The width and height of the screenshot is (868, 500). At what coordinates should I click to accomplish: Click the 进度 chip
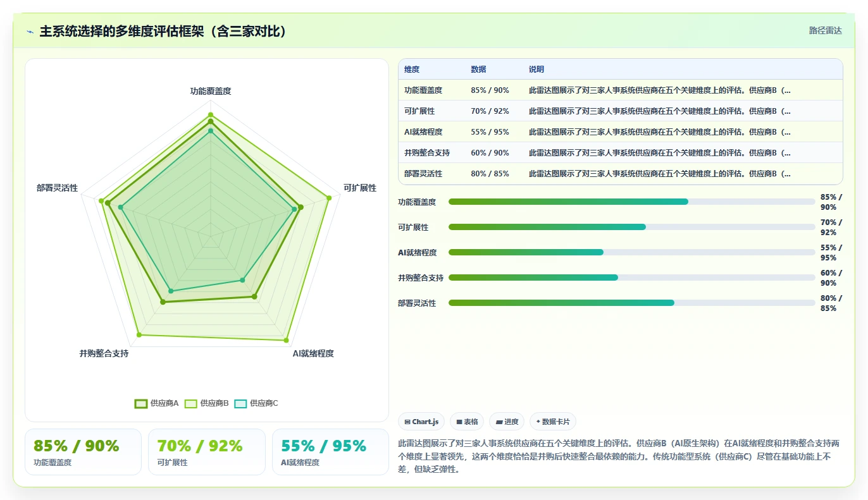507,422
